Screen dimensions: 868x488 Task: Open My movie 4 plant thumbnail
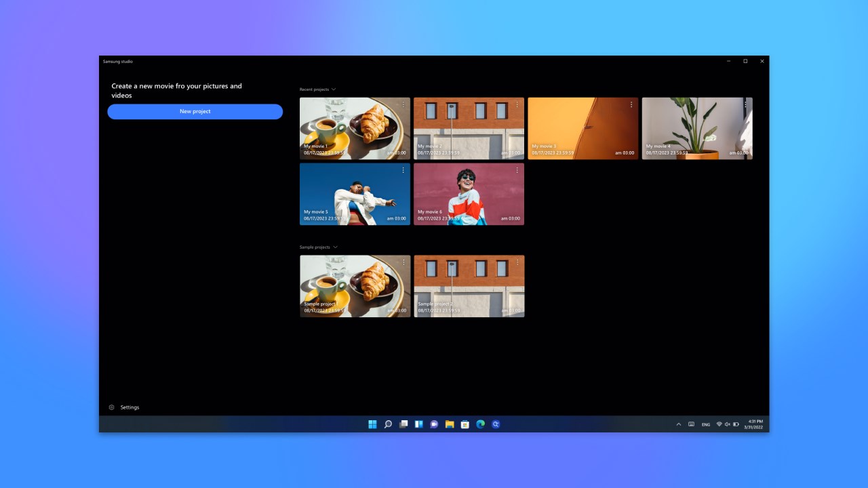tap(697, 128)
